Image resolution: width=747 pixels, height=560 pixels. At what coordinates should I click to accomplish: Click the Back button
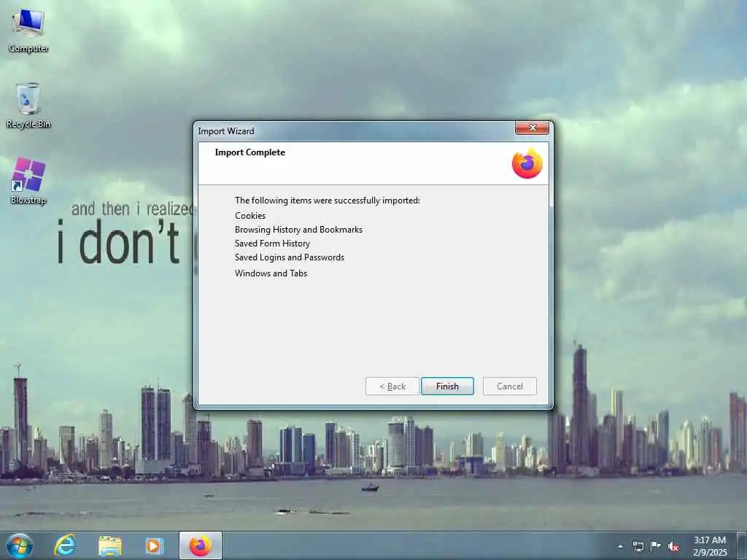pos(392,386)
